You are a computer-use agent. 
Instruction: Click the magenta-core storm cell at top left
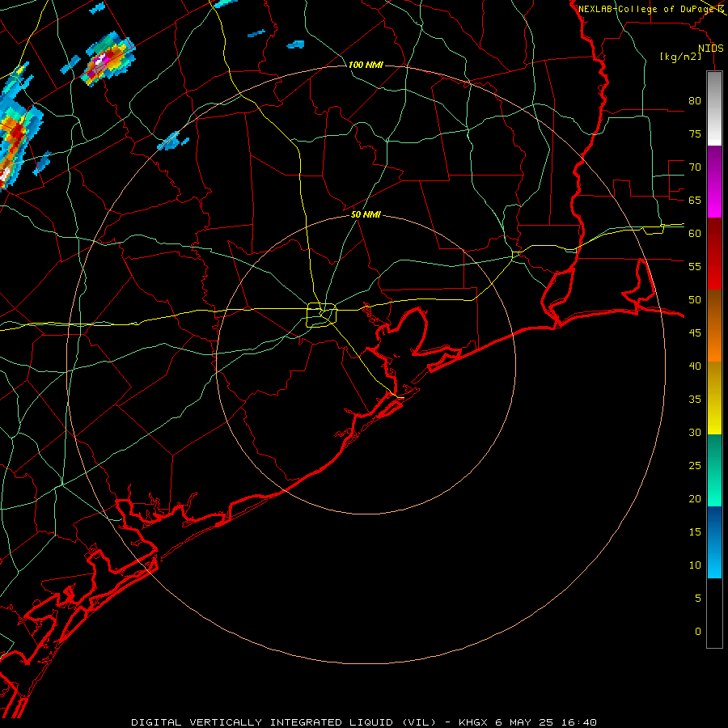coord(108,58)
